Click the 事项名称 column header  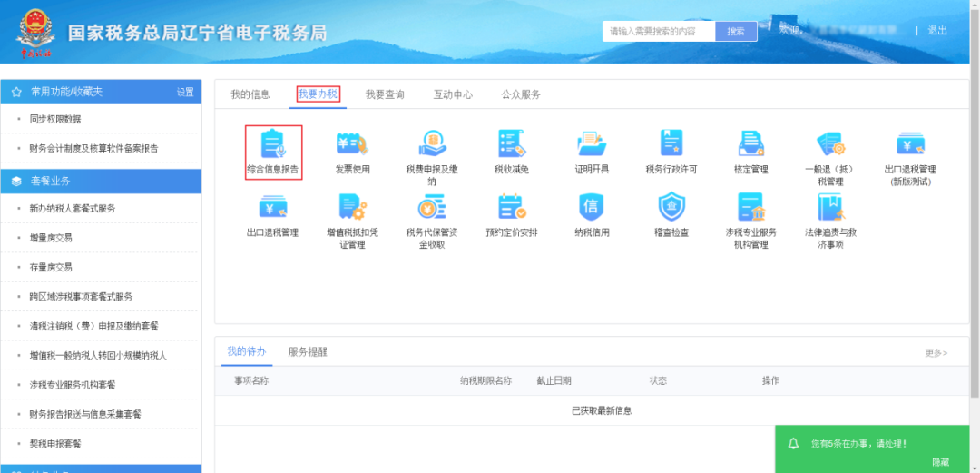(x=251, y=380)
